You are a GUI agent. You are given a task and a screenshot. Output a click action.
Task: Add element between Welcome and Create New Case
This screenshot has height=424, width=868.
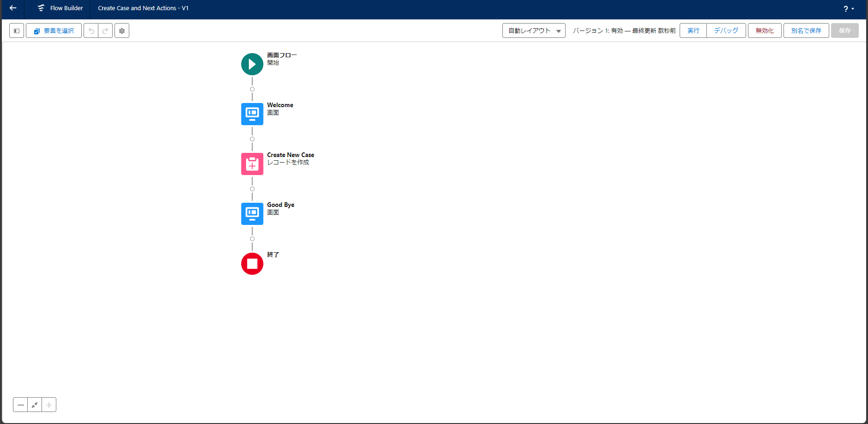[252, 139]
